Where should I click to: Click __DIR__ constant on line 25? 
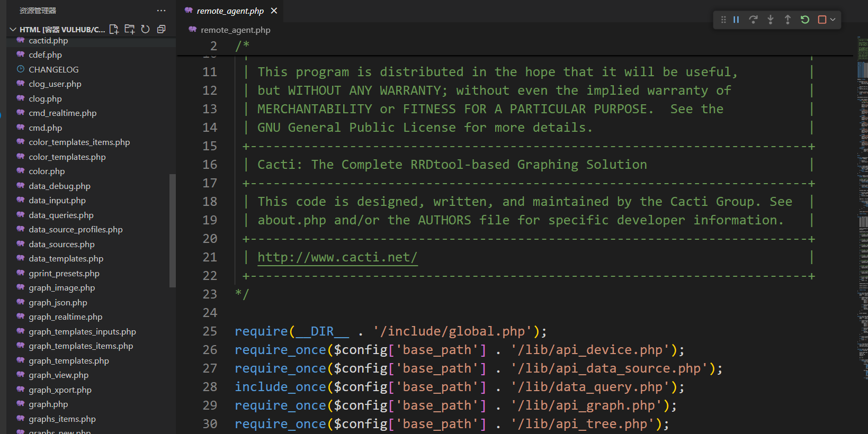click(322, 331)
